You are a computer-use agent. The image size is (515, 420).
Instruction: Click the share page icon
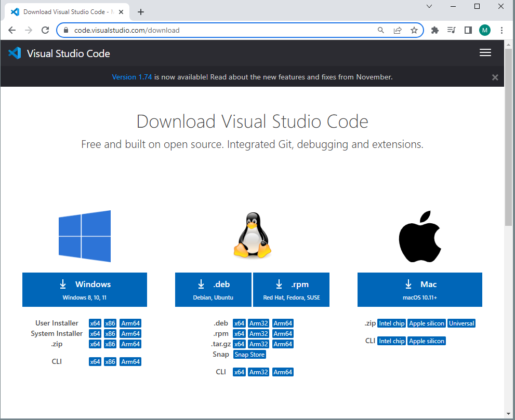tap(398, 30)
